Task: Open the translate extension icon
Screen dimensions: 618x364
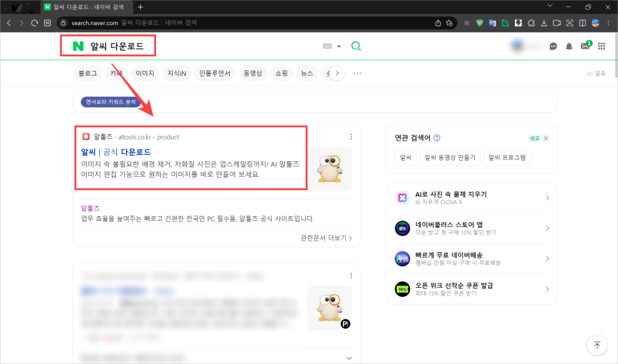Action: coord(492,23)
